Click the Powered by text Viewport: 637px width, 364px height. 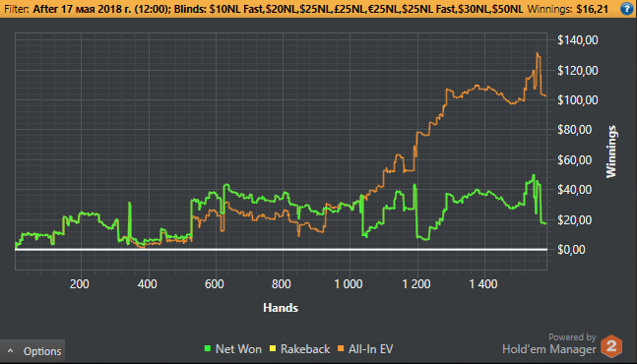572,337
